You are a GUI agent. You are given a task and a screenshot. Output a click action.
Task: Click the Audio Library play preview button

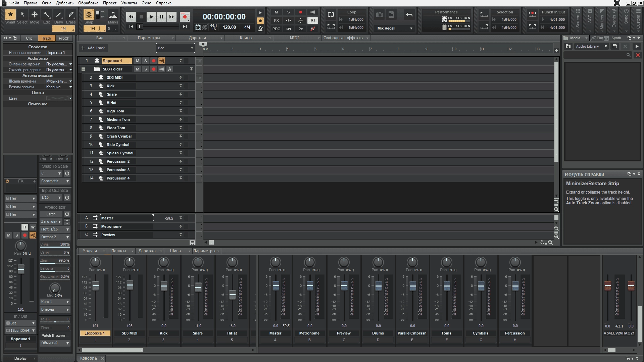point(637,46)
